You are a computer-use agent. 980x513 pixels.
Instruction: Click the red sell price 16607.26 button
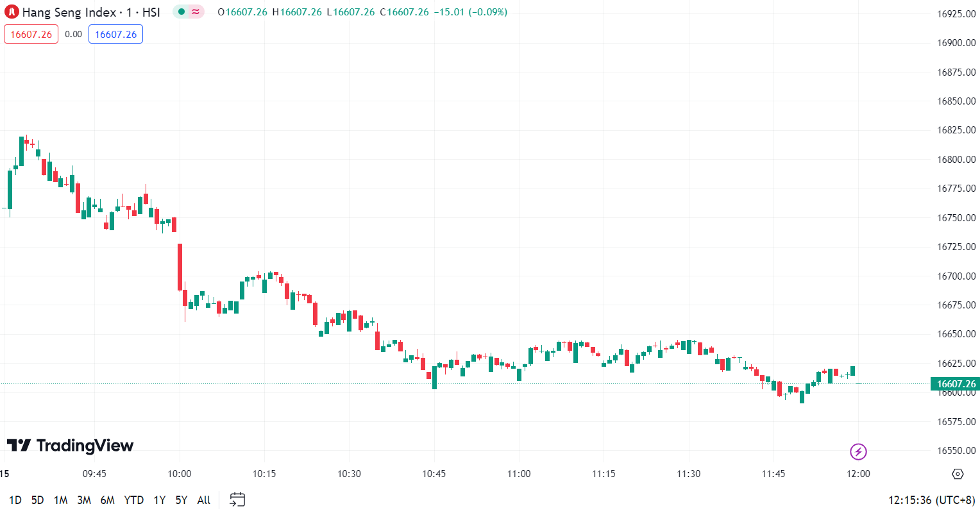[31, 34]
